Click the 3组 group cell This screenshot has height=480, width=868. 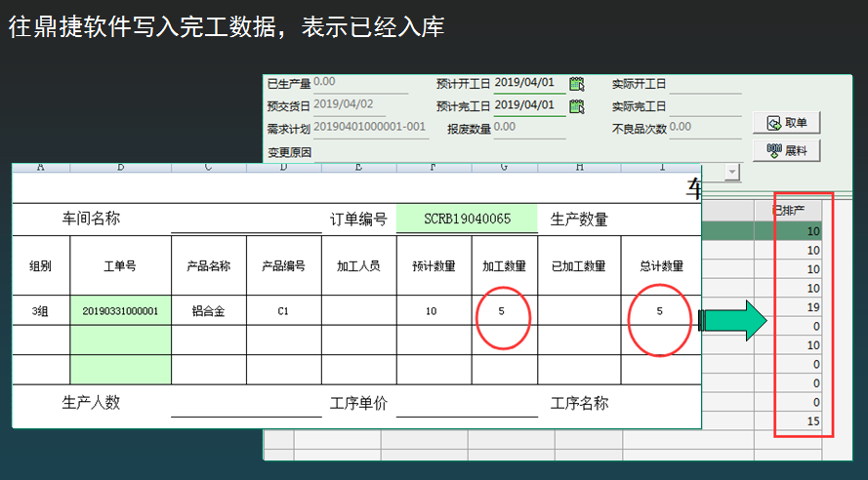[40, 311]
